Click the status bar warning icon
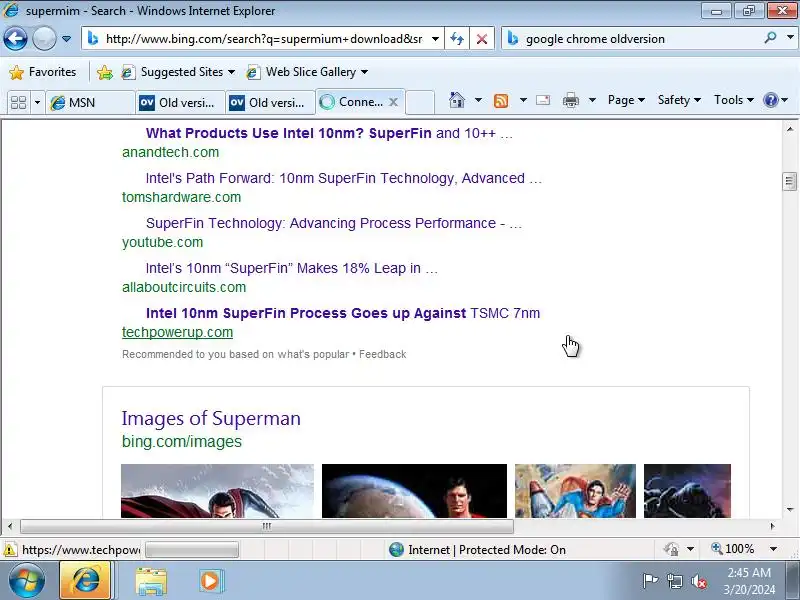The width and height of the screenshot is (800, 600). pos(9,549)
